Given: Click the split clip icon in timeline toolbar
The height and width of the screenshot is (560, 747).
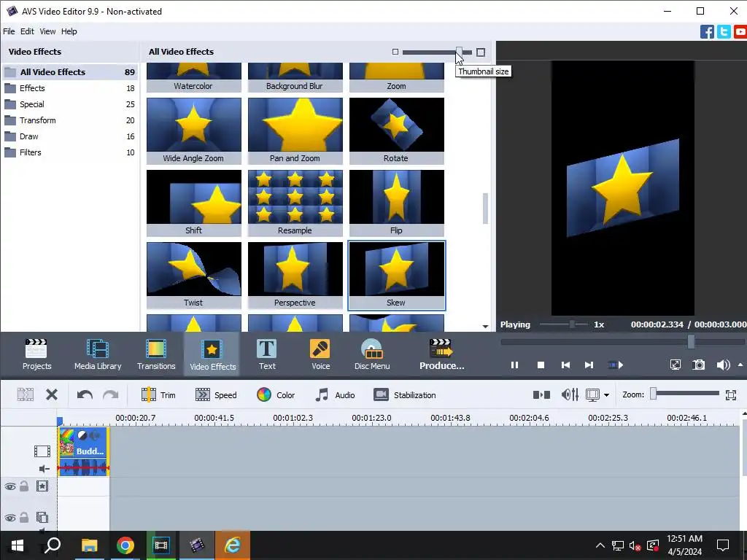Looking at the screenshot, I should (26, 394).
